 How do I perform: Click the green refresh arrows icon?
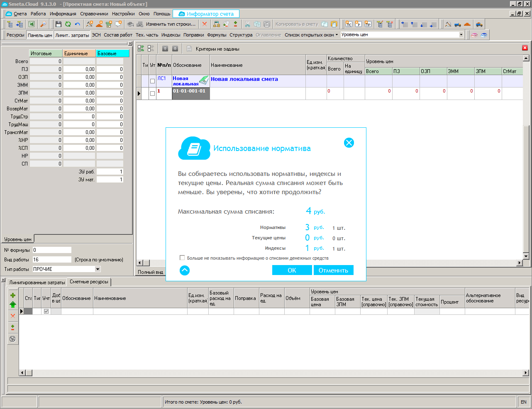pos(68,24)
